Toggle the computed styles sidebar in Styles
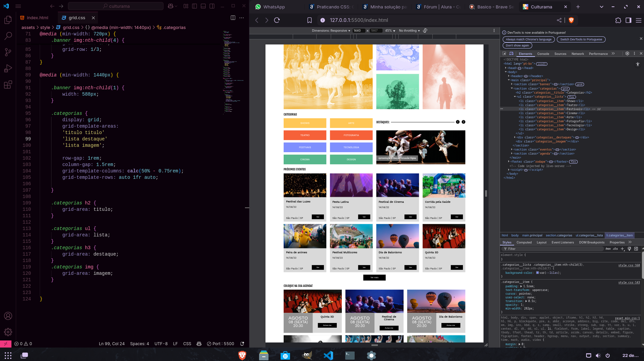This screenshot has height=361, width=644. click(x=636, y=249)
